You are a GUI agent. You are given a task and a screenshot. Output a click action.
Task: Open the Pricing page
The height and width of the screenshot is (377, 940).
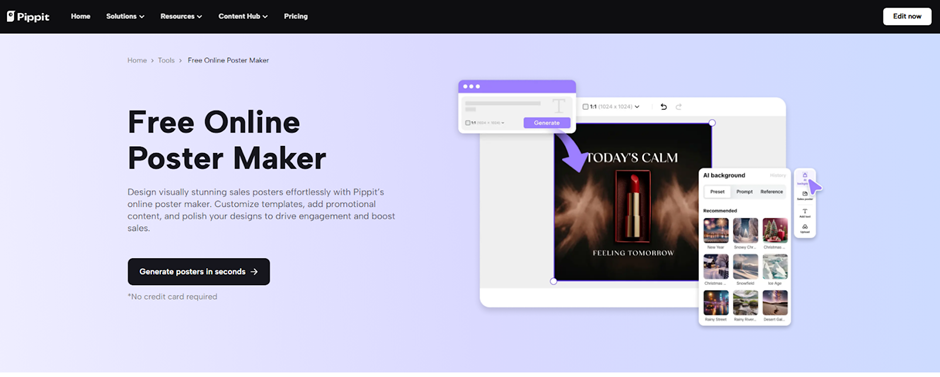296,16
